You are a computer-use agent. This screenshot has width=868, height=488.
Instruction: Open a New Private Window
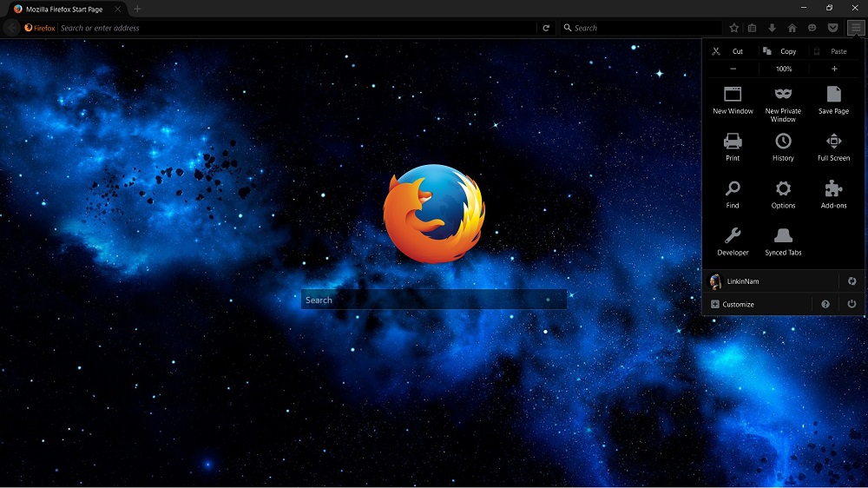tap(783, 104)
